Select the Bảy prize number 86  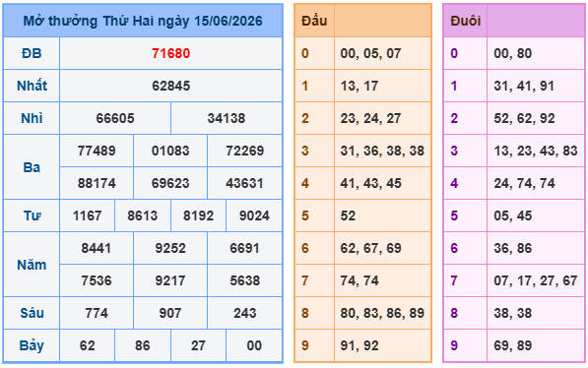pos(143,345)
